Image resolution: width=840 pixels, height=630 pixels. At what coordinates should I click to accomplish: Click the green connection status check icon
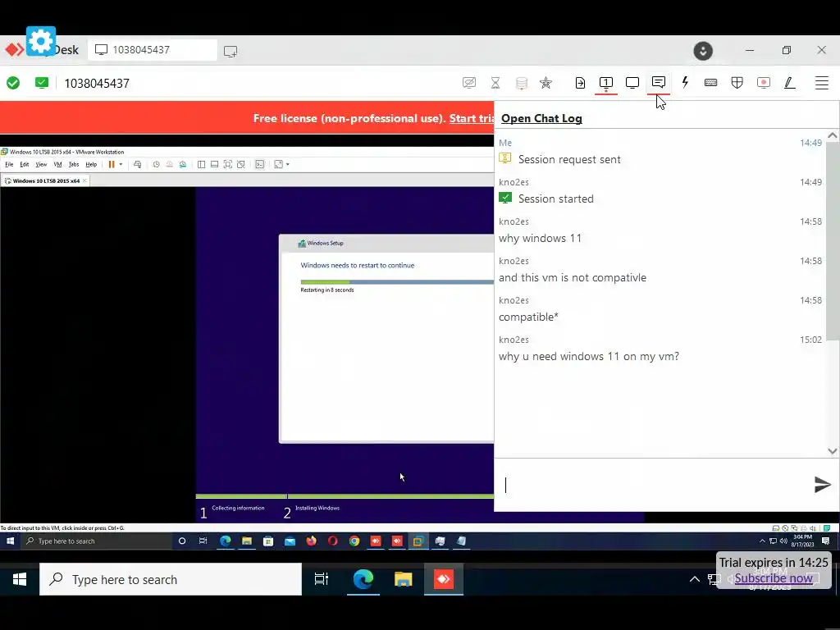[13, 83]
